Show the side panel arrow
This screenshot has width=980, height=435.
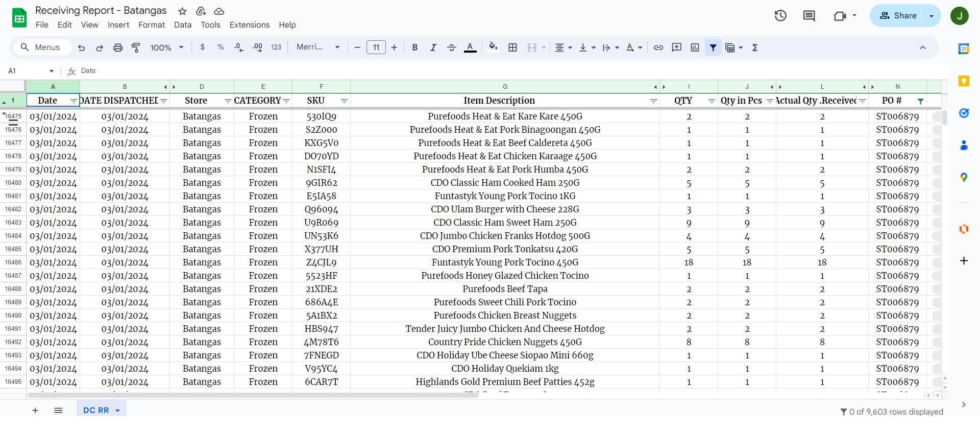(964, 405)
